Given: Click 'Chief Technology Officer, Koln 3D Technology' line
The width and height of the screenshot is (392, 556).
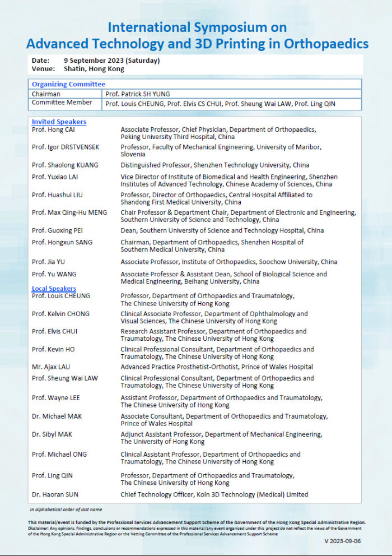Looking at the screenshot, I should click(214, 495).
